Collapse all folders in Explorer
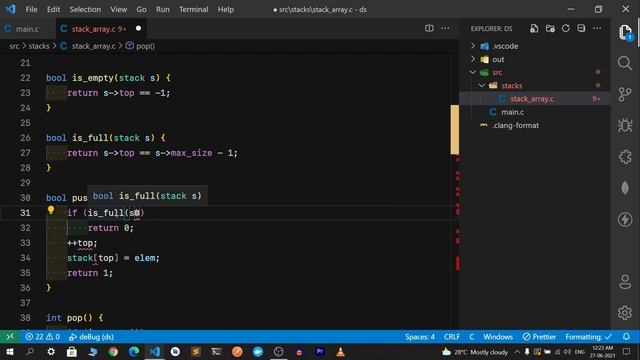 pyautogui.click(x=581, y=29)
